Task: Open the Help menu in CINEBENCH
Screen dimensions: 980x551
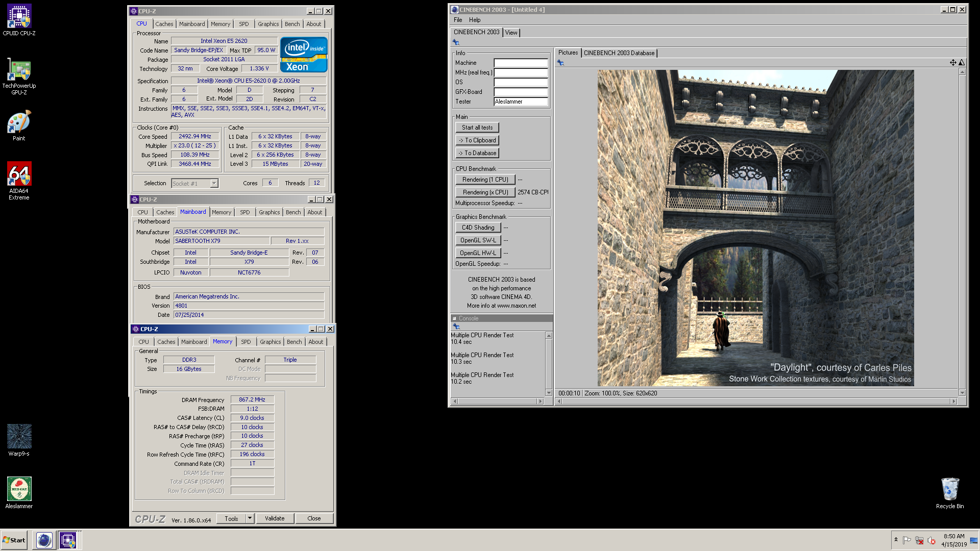Action: coord(475,20)
